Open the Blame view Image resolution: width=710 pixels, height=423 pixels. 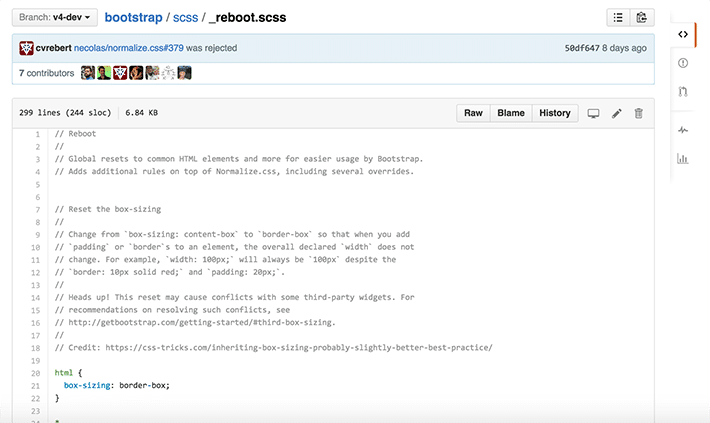pos(511,113)
